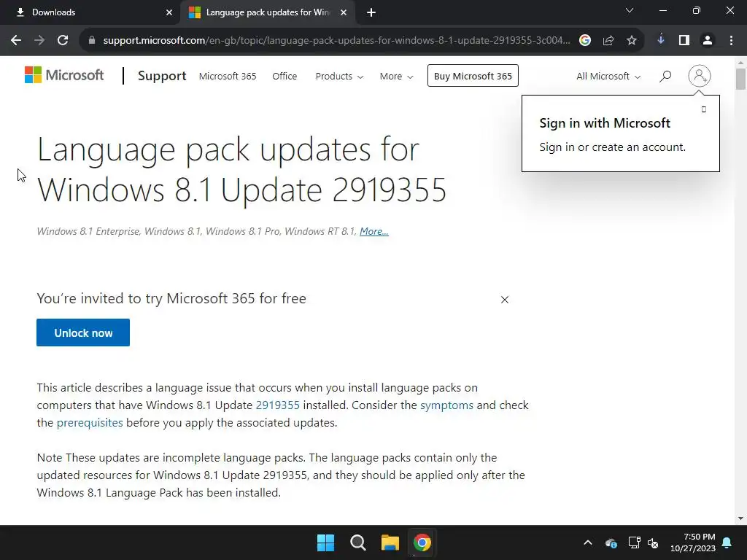Screen dimensions: 747x560
Task: Expand More… applies-to list
Action: pos(374,231)
